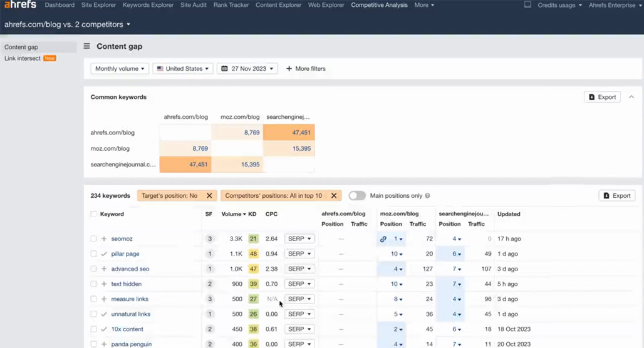The width and height of the screenshot is (644, 348).
Task: Add panda penguin keyword with plus icon
Action: coord(104,344)
